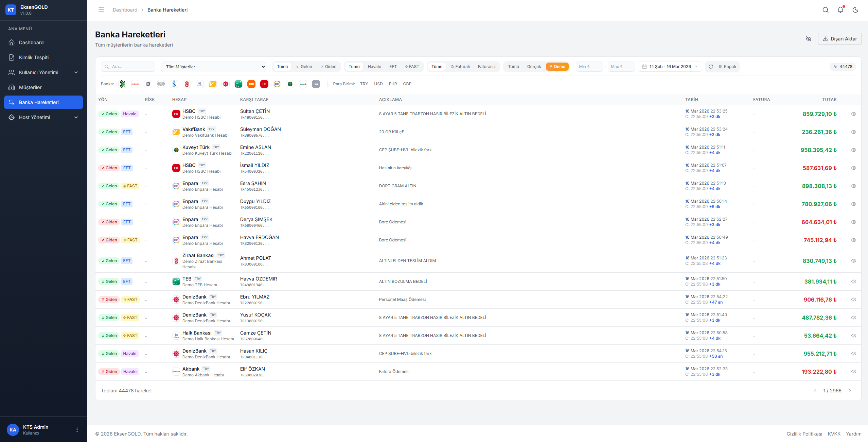Toggle dark mode with the moon icon

855,10
